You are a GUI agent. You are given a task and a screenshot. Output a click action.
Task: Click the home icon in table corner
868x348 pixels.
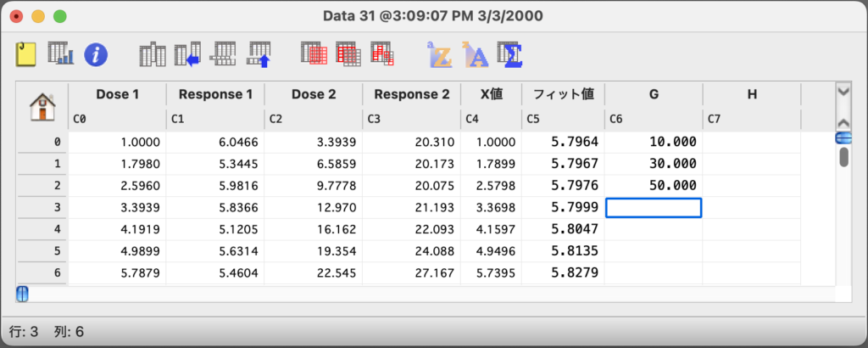pyautogui.click(x=42, y=106)
